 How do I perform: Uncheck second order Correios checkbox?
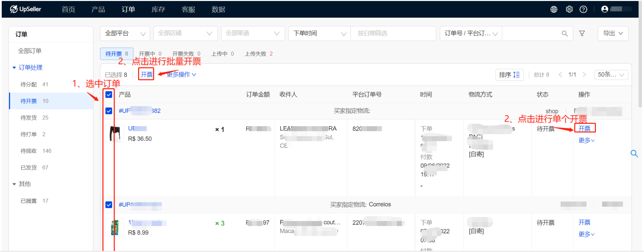click(109, 205)
